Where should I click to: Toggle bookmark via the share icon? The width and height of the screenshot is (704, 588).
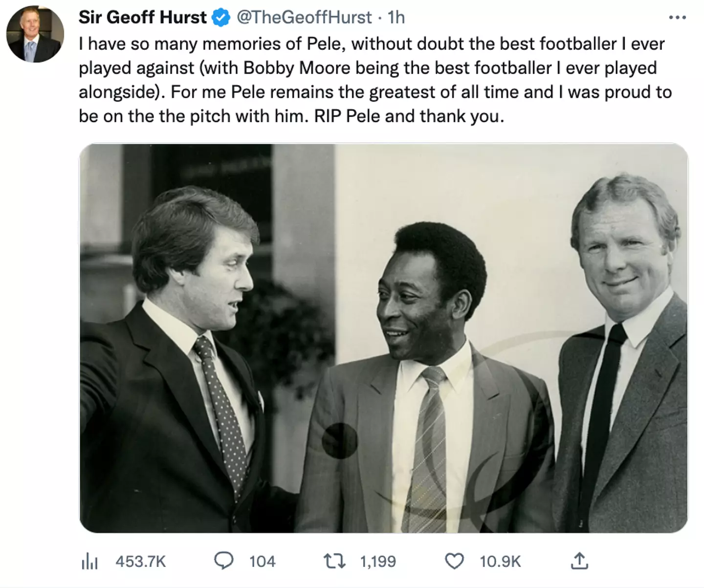click(x=580, y=561)
